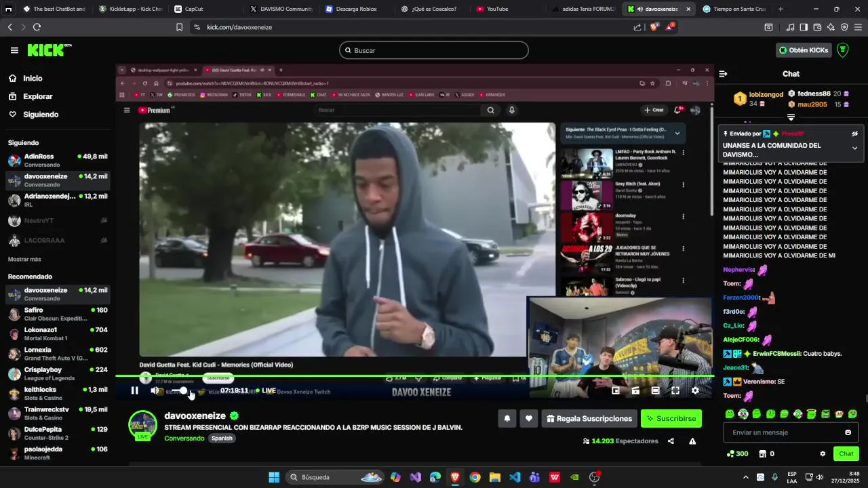This screenshot has width=868, height=488.
Task: Click the Kick search box
Action: [x=434, y=50]
